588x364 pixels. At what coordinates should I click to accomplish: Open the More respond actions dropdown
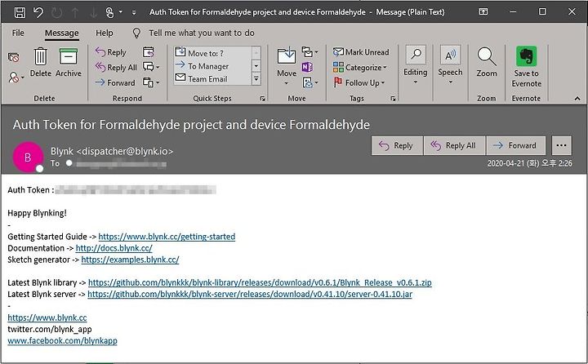tap(151, 82)
